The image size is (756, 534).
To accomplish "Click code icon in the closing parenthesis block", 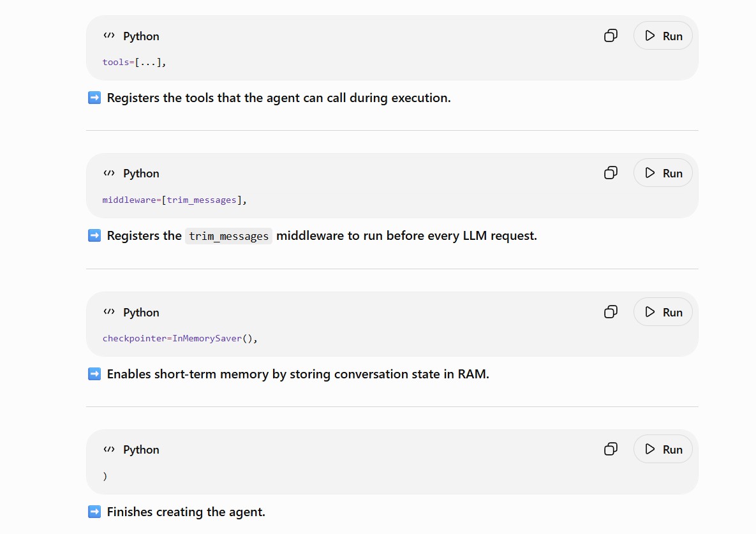I will tap(109, 449).
